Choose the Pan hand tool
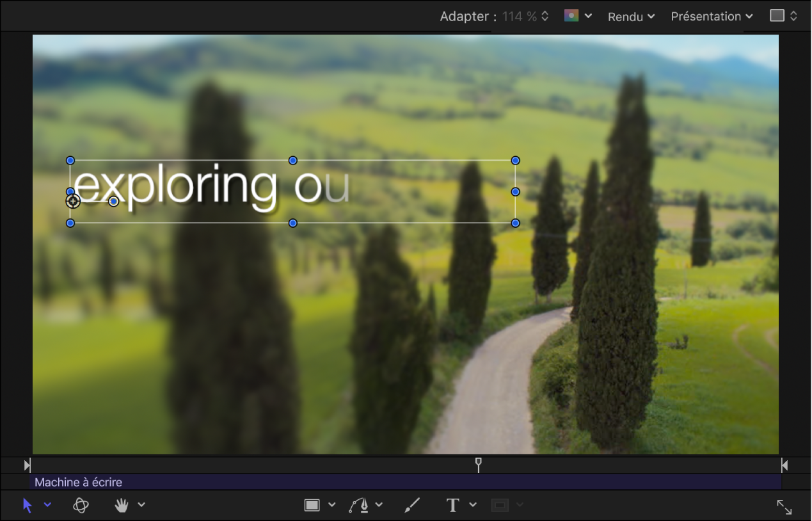 click(122, 505)
